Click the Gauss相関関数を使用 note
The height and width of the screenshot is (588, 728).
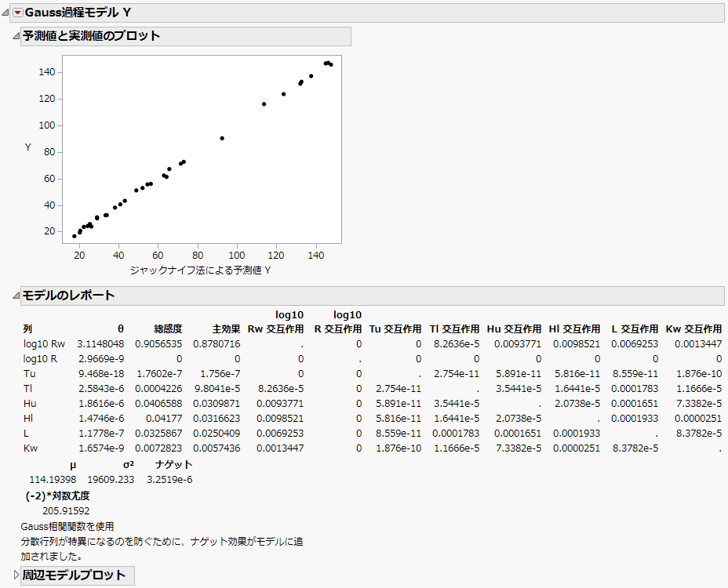click(x=67, y=526)
